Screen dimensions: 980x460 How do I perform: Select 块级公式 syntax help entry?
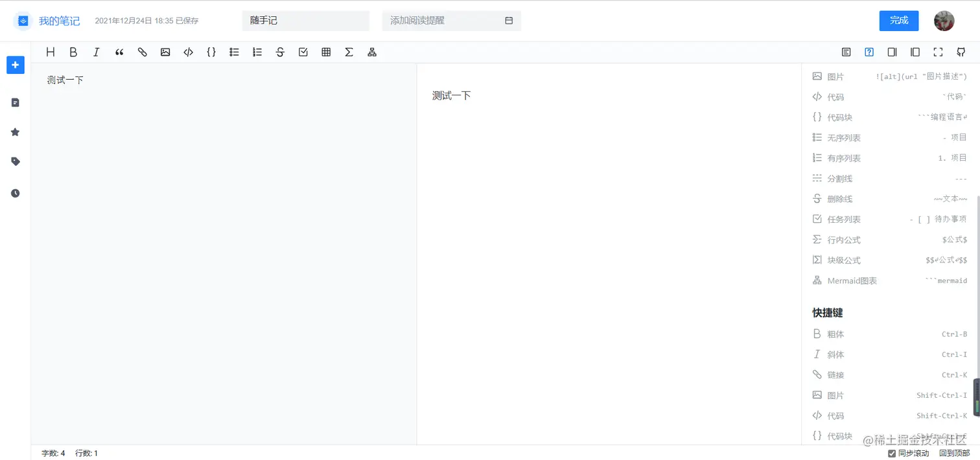[889, 260]
